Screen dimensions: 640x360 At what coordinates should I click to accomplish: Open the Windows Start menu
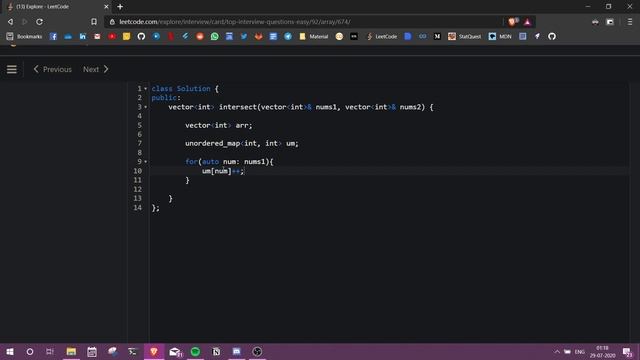[10, 351]
